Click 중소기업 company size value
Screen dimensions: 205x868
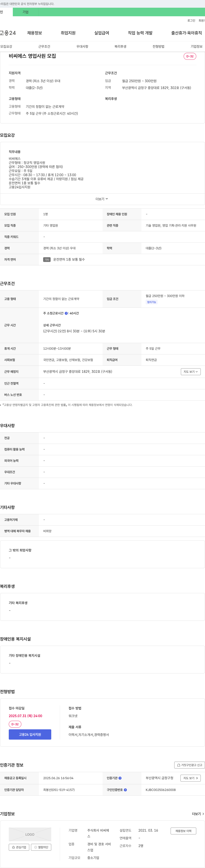pyautogui.click(x=93, y=858)
